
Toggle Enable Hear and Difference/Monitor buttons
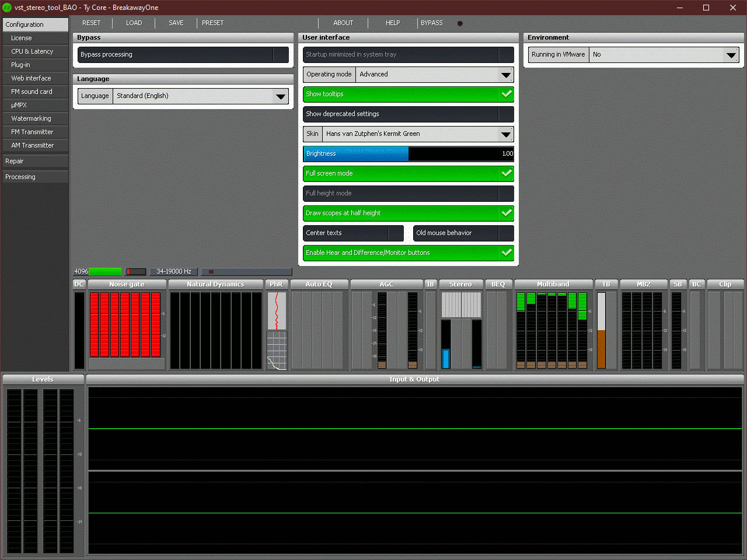pos(409,253)
